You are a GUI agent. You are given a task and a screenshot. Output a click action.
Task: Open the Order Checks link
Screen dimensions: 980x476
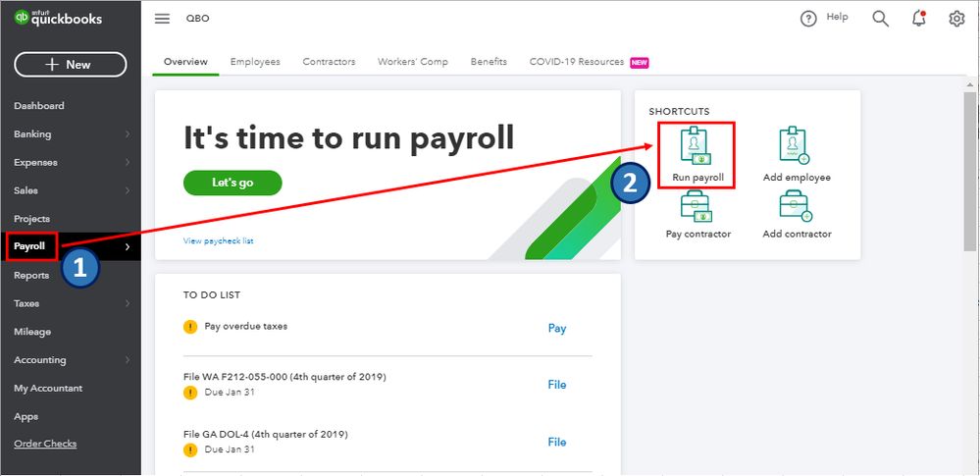coord(45,444)
